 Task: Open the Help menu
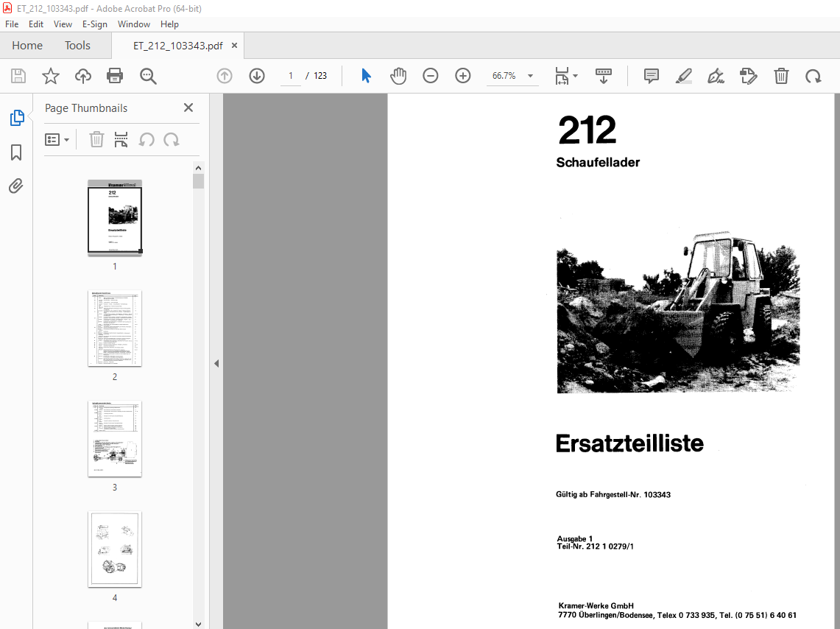[169, 24]
